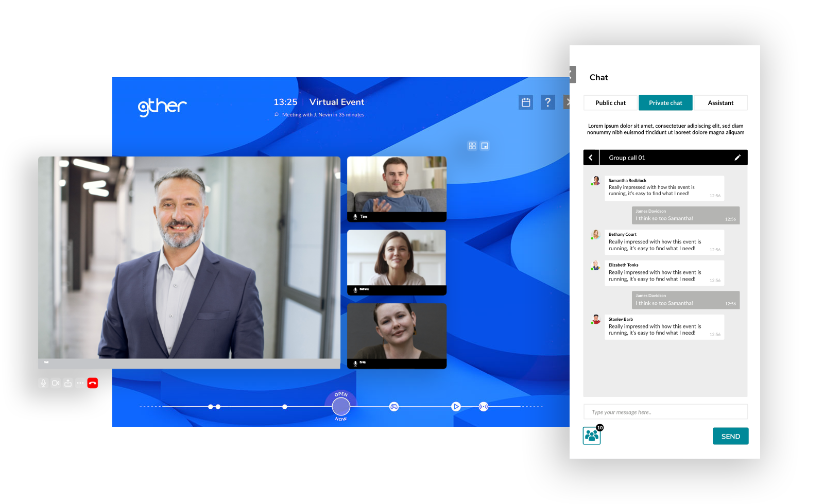
Task: Click Bethany's microphone icon on thumbnail
Action: [x=355, y=290]
